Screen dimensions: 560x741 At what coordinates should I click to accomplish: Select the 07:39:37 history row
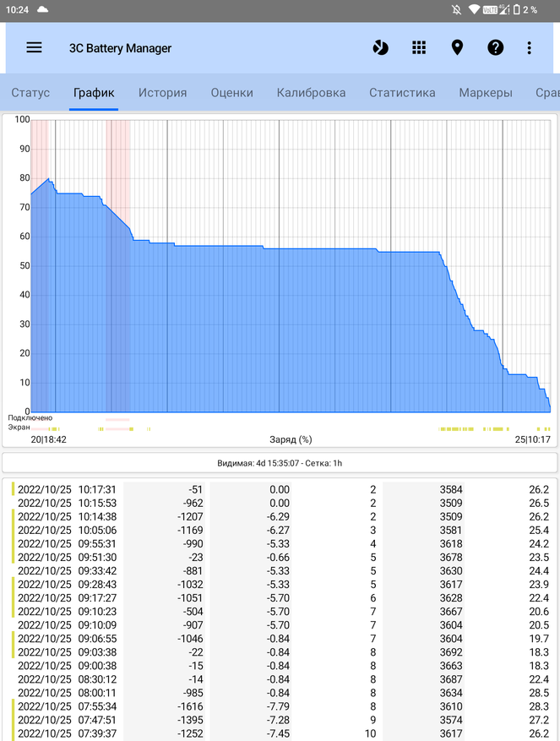[x=280, y=733]
